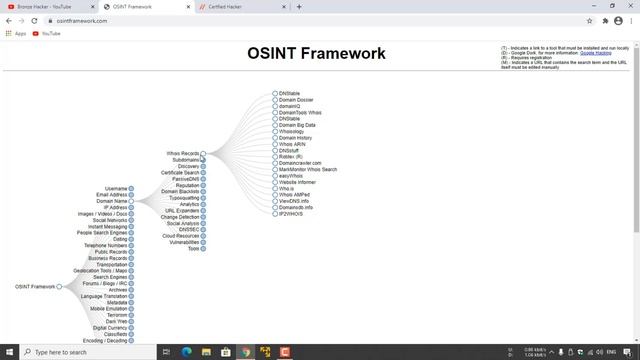Open MarkMonitor Whois Search link
Viewport: 640px width, 360px height.
(x=308, y=169)
